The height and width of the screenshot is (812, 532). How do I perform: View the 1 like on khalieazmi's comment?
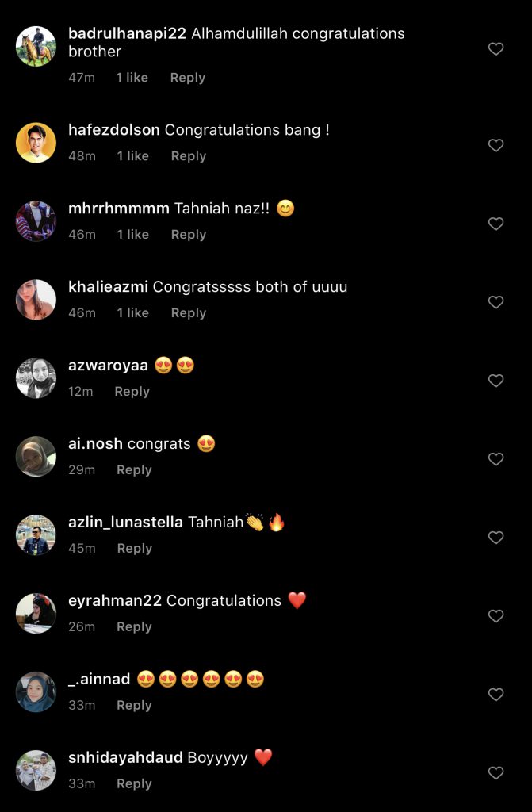(x=132, y=313)
